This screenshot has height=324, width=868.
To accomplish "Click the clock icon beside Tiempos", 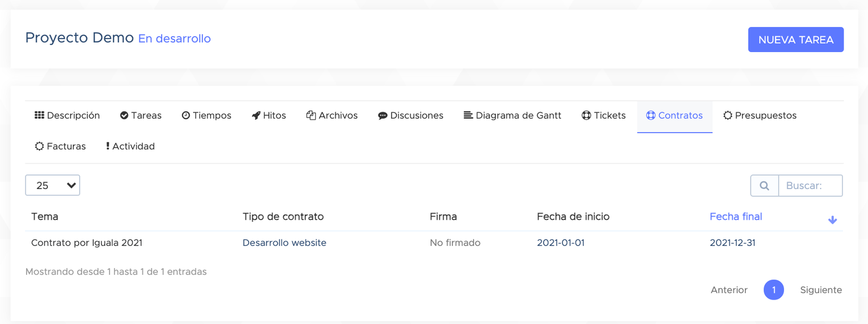I will (x=186, y=115).
